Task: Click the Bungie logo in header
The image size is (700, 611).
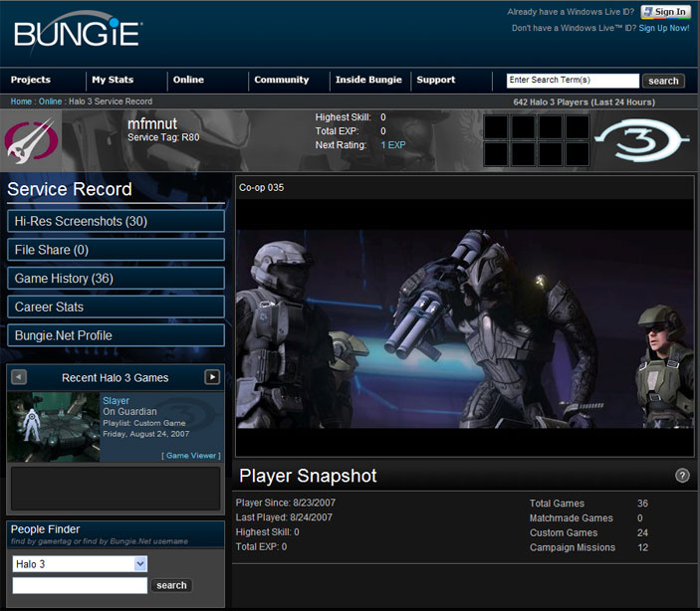Action: [x=78, y=34]
